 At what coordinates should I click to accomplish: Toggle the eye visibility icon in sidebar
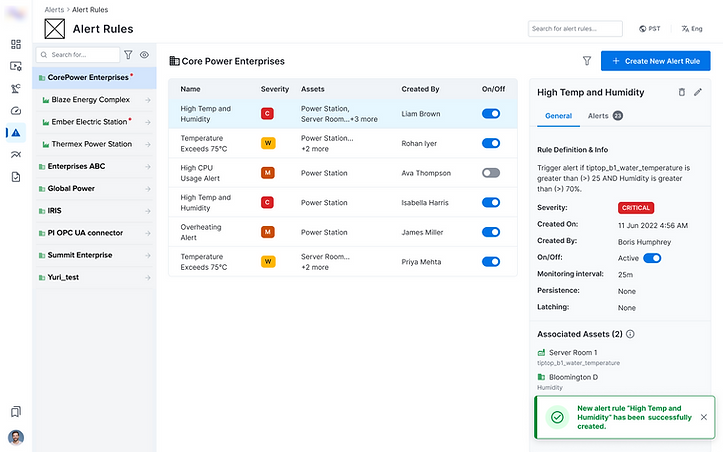tap(144, 55)
